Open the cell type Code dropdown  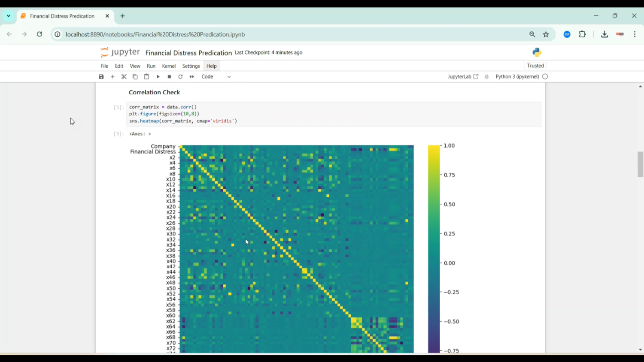click(x=216, y=77)
